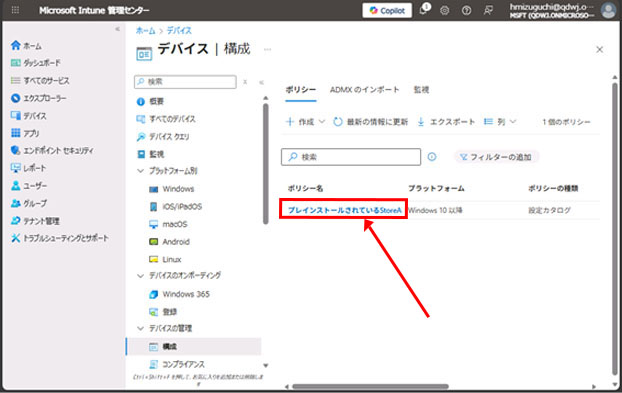Screen dimensions: 622x393
Task: Open 概要 in the device menu
Action: tap(150, 102)
